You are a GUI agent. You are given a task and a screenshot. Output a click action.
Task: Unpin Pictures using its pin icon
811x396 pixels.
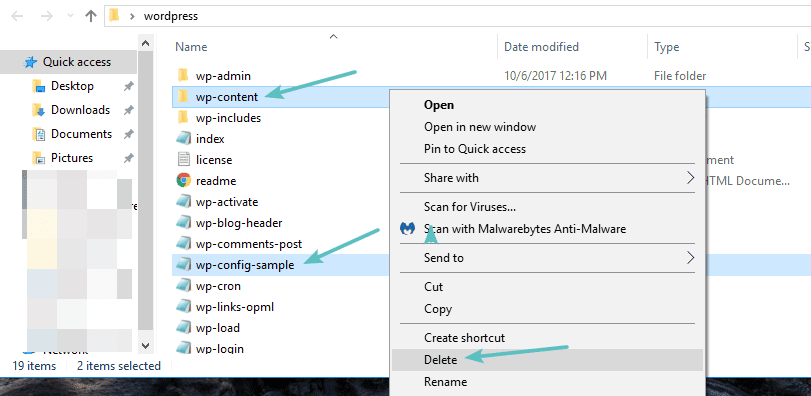click(x=129, y=158)
